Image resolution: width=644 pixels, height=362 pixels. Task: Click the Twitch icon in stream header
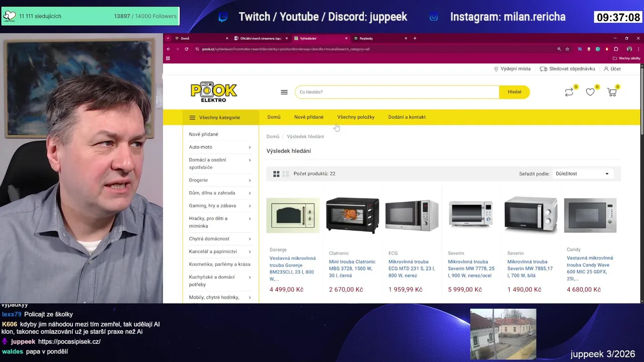223,17
